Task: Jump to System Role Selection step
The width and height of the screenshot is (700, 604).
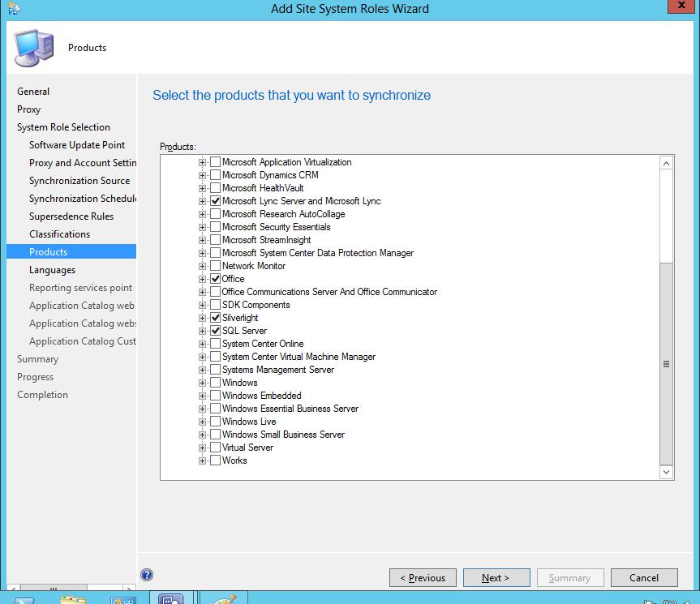Action: pos(63,127)
